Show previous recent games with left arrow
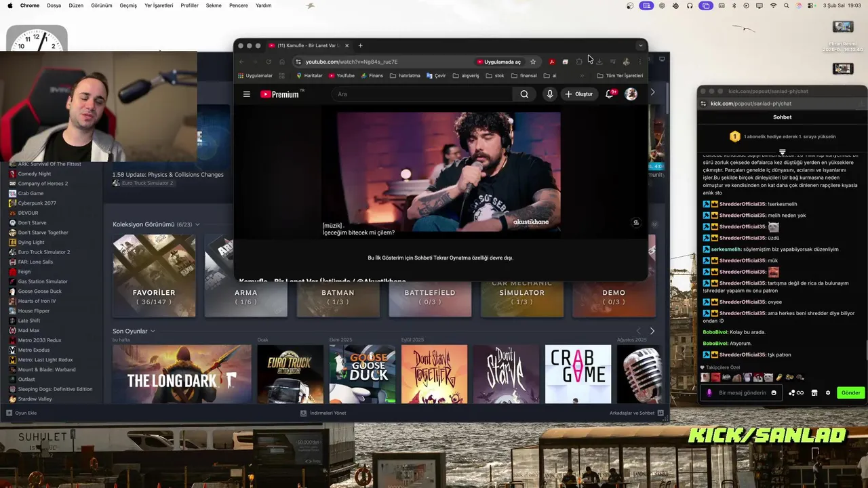 [638, 331]
